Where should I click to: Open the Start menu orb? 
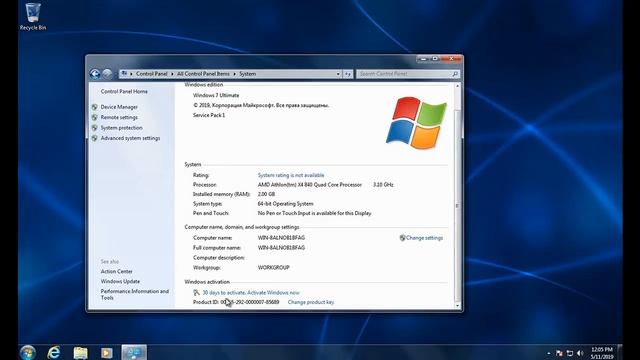coord(28,352)
